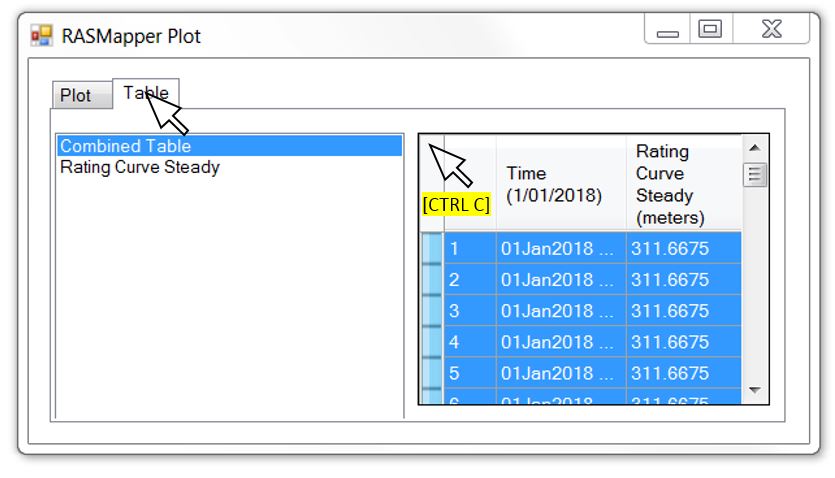Click the 311.6675 value in row 2
The image size is (835, 478).
click(684, 279)
